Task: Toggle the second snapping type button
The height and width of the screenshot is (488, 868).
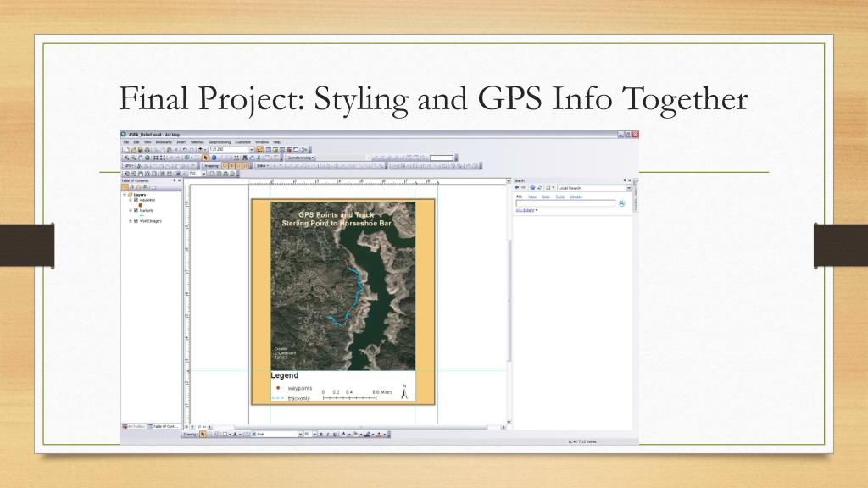Action: 231,165
